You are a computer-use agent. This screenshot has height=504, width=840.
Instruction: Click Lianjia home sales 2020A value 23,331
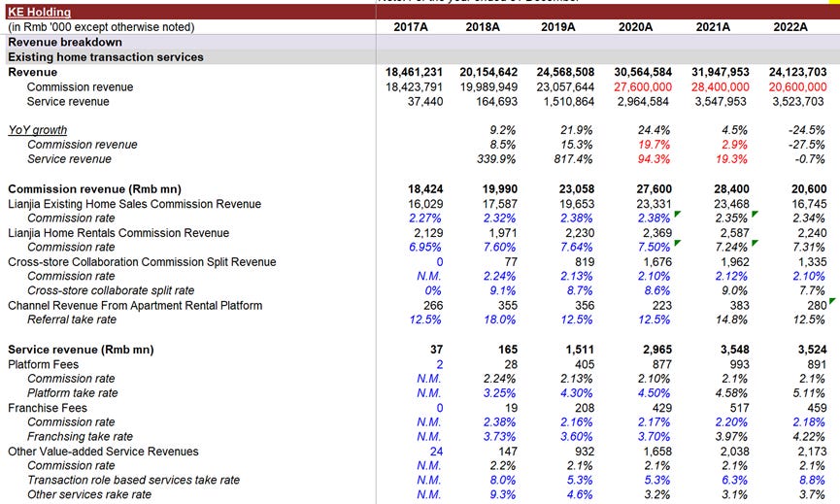654,204
